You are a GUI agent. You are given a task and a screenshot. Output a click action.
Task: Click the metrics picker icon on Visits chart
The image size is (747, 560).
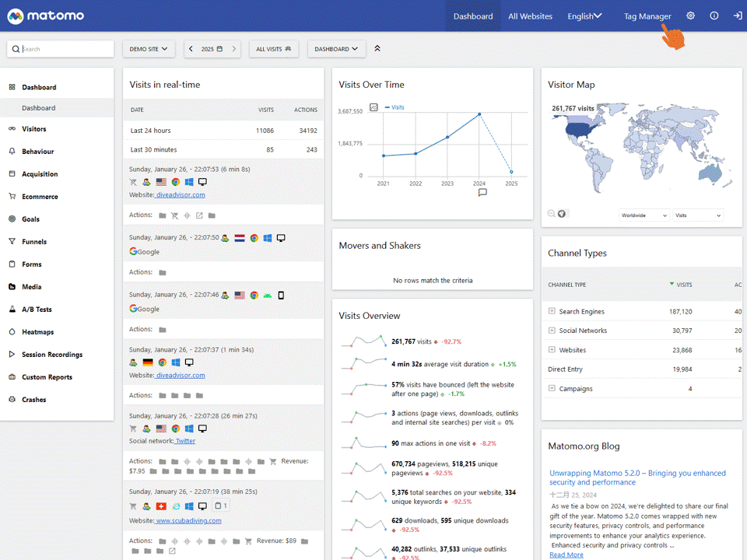[373, 107]
